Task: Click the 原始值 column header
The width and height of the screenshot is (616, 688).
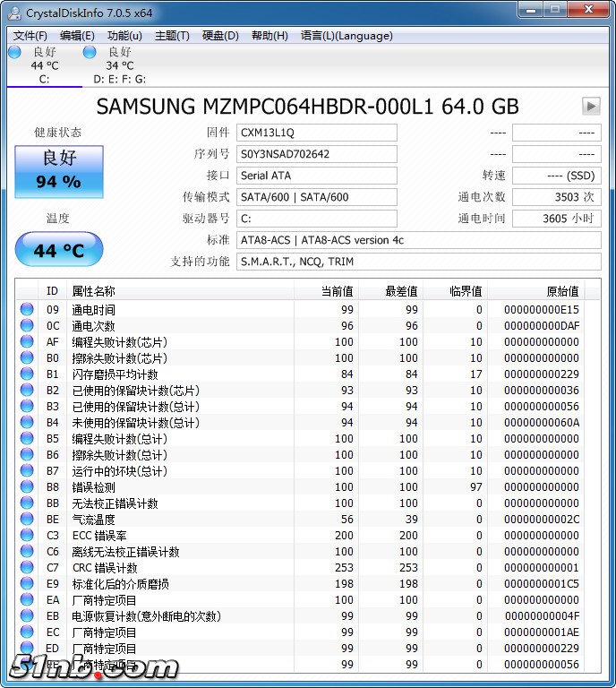Action: [562, 291]
